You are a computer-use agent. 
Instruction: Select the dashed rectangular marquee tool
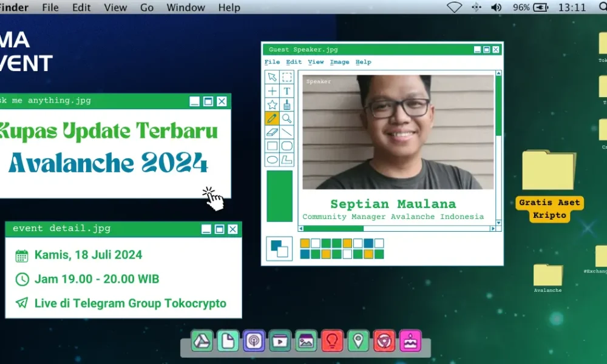[x=287, y=77]
